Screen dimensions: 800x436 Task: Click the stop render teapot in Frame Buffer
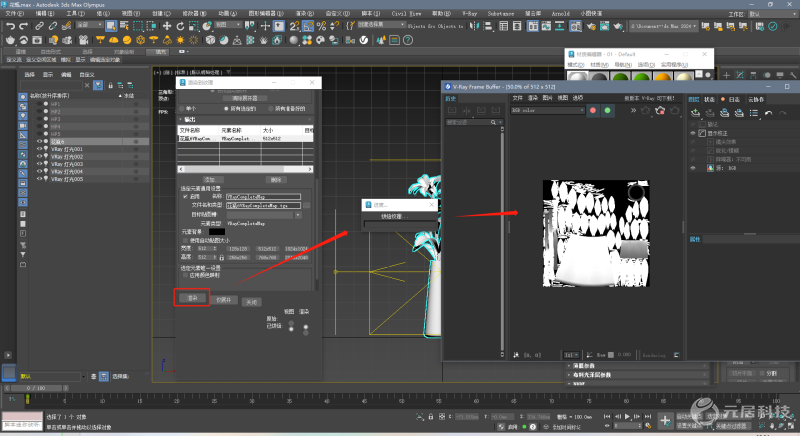point(660,110)
